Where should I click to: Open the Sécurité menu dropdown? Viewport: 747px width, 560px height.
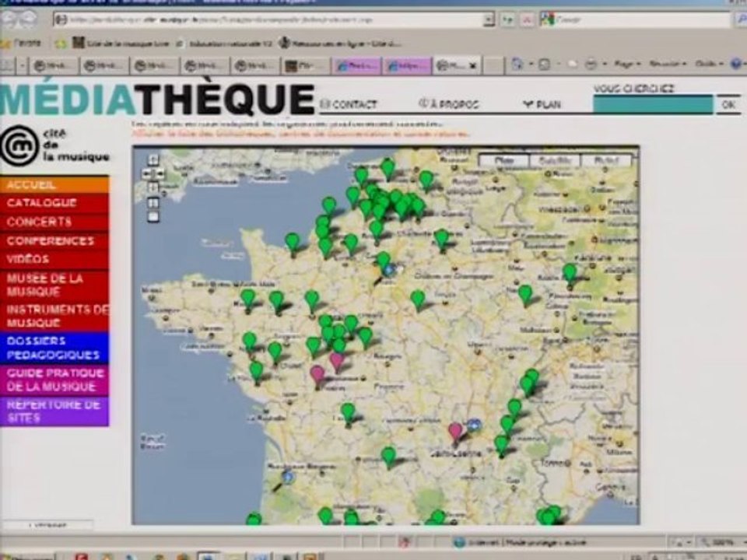[668, 64]
